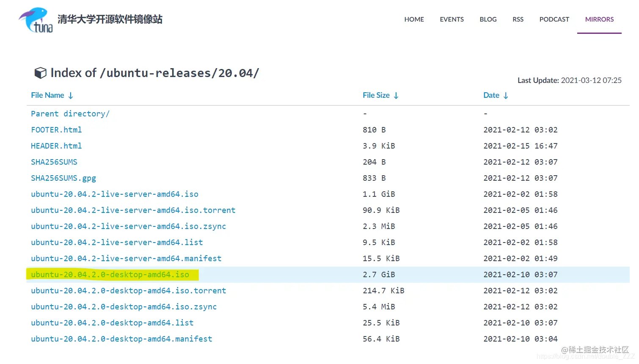The image size is (639, 364).
Task: Open the live-server amd64.list file
Action: (117, 242)
